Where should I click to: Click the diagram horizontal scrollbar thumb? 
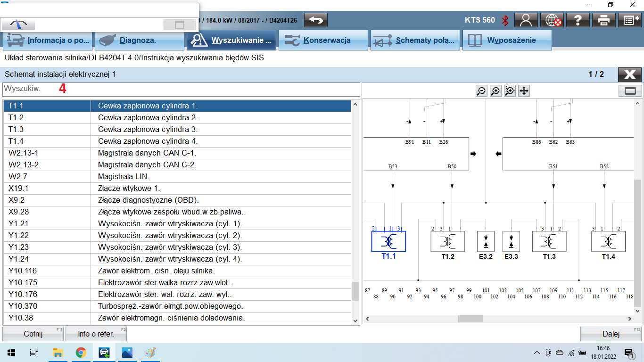470,319
